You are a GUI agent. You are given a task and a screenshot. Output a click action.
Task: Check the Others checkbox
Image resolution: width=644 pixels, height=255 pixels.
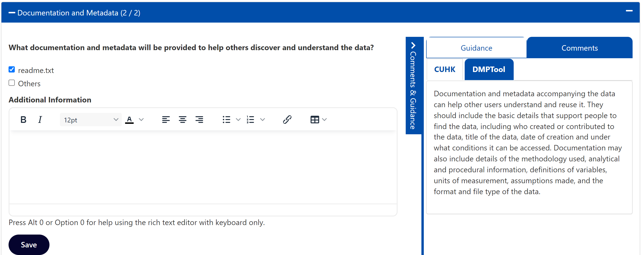click(12, 83)
